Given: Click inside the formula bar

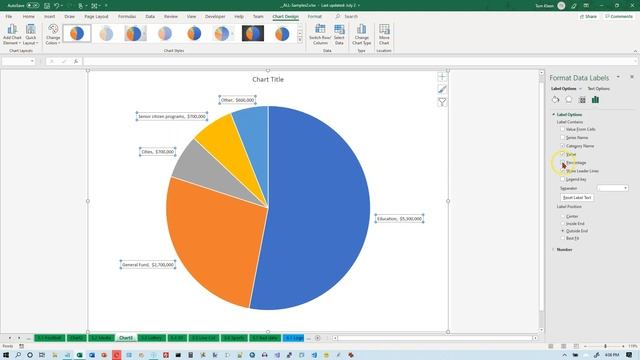Looking at the screenshot, I should pos(359,61).
